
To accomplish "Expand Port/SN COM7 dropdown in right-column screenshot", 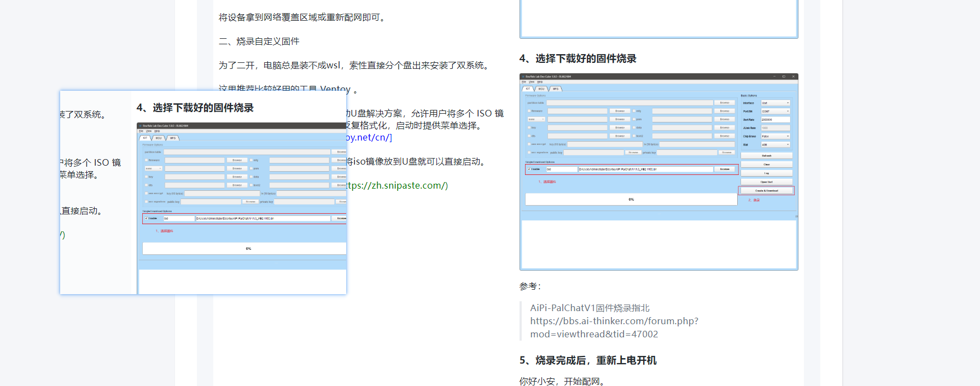I will [775, 112].
